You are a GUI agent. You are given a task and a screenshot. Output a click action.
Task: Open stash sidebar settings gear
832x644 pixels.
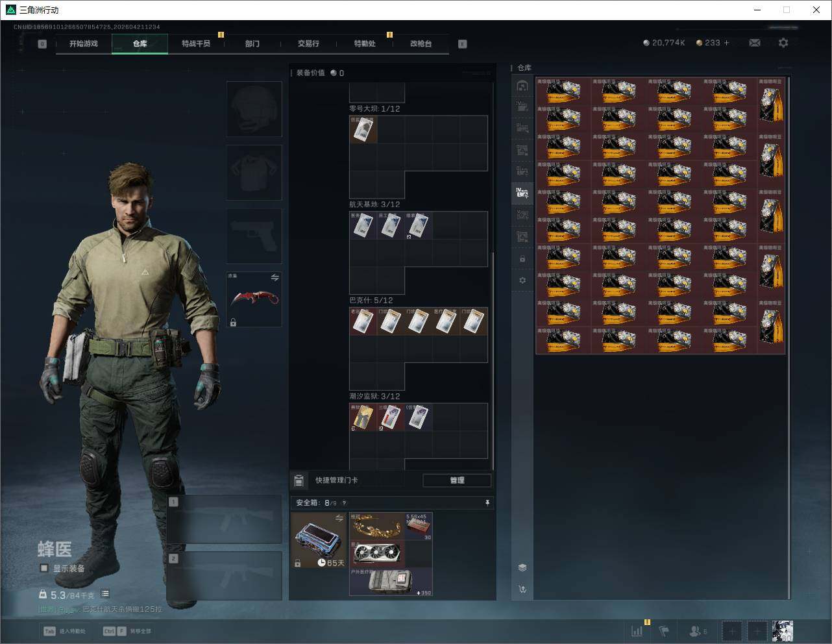click(522, 280)
